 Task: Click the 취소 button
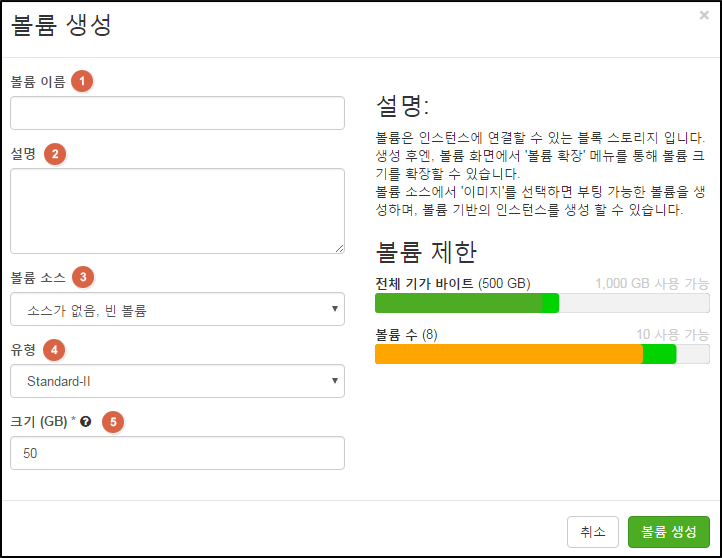pos(593,532)
